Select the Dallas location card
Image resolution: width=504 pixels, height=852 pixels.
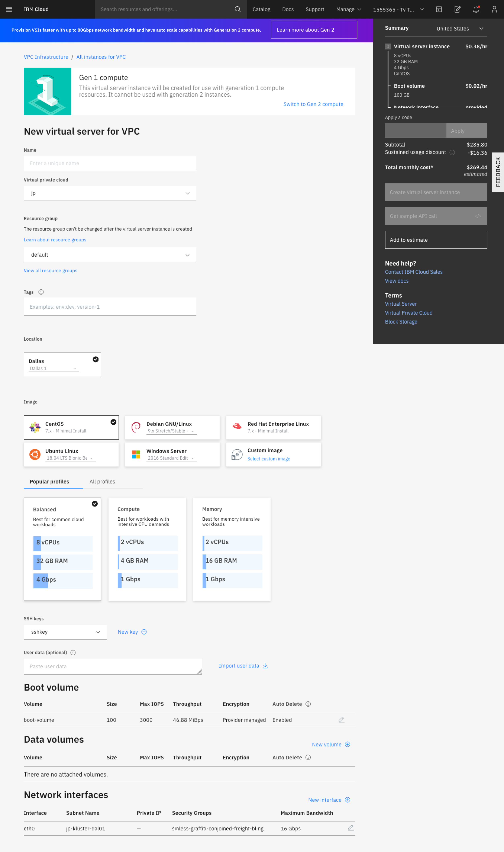pyautogui.click(x=62, y=364)
